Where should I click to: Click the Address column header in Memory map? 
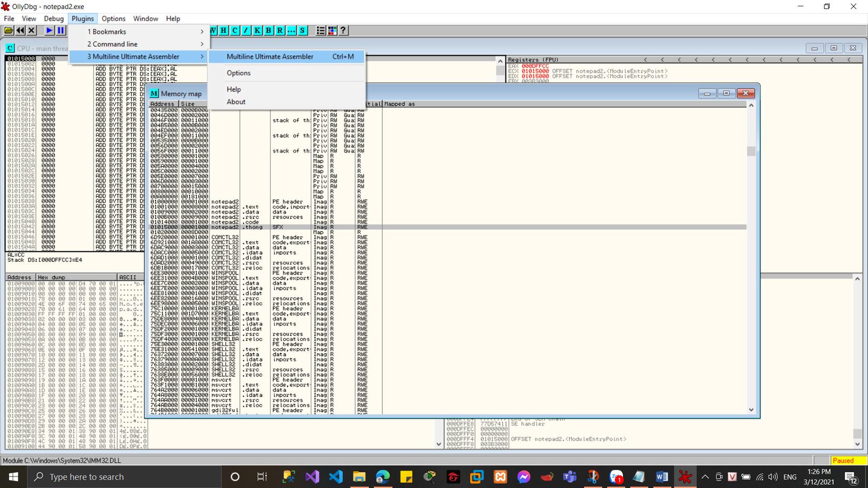tap(163, 104)
